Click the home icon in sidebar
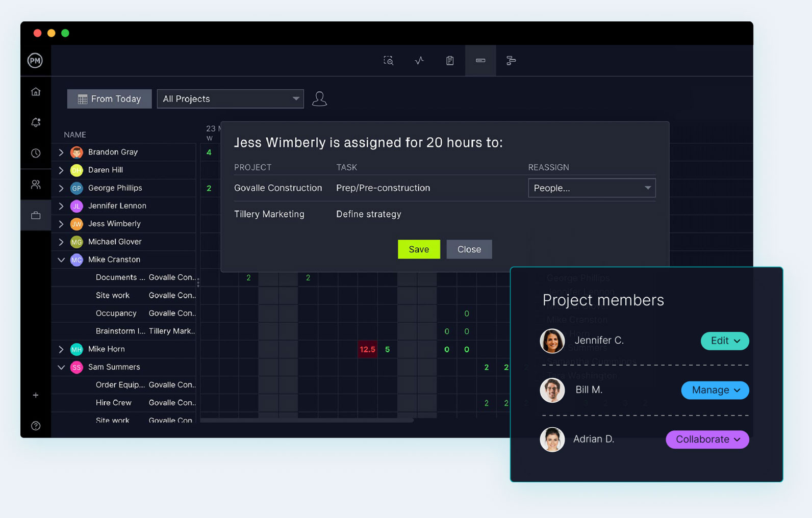Image resolution: width=812 pixels, height=518 pixels. 36,92
